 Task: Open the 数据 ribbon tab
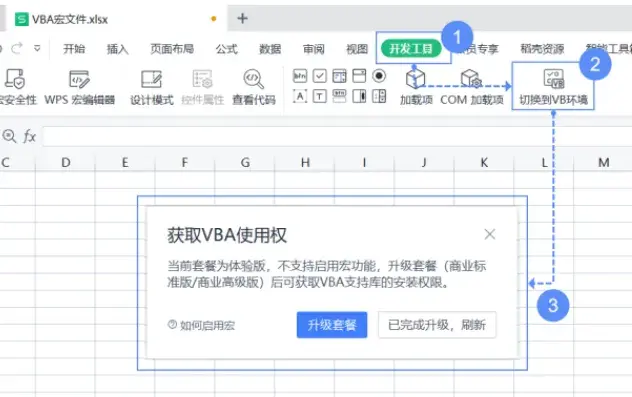click(x=270, y=49)
